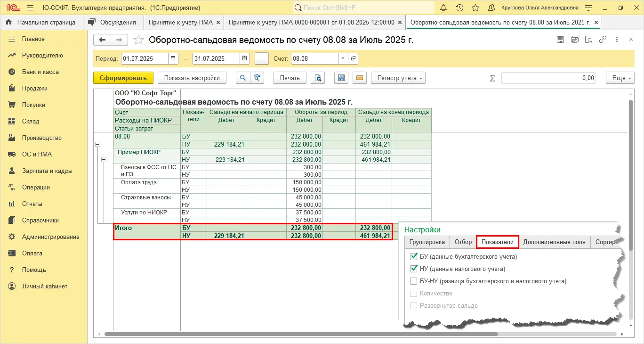Click the Сформировать button
This screenshot has height=344, width=644.
tap(123, 78)
